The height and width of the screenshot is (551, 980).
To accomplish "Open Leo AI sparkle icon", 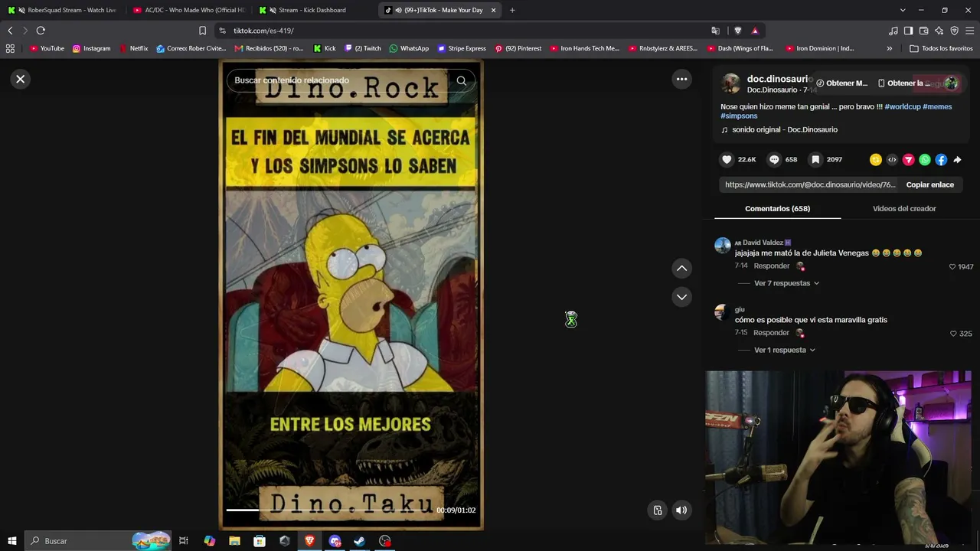I will (939, 31).
